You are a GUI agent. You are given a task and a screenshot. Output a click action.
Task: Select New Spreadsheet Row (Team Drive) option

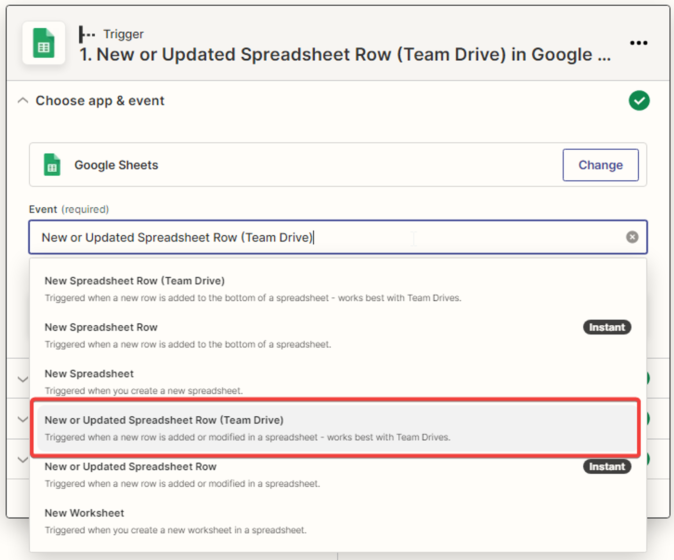click(x=135, y=281)
